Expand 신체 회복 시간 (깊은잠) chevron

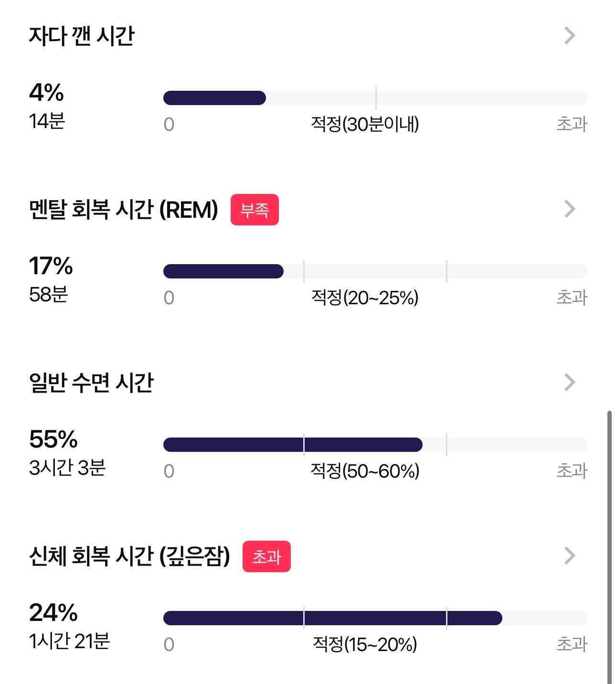(570, 556)
